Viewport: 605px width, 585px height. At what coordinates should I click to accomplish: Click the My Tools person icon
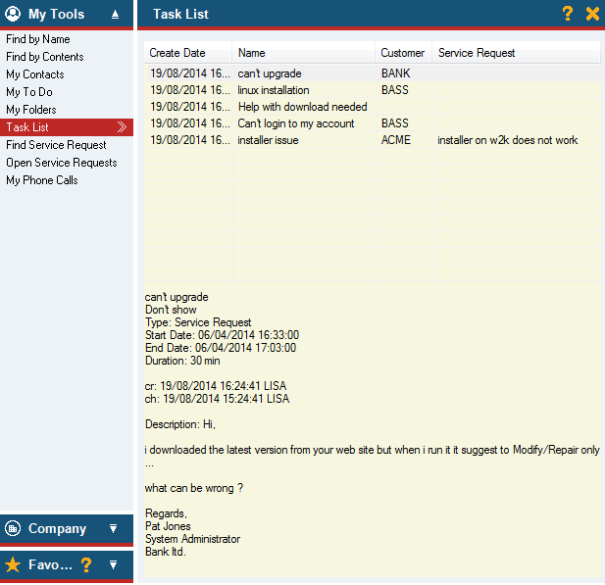(13, 14)
